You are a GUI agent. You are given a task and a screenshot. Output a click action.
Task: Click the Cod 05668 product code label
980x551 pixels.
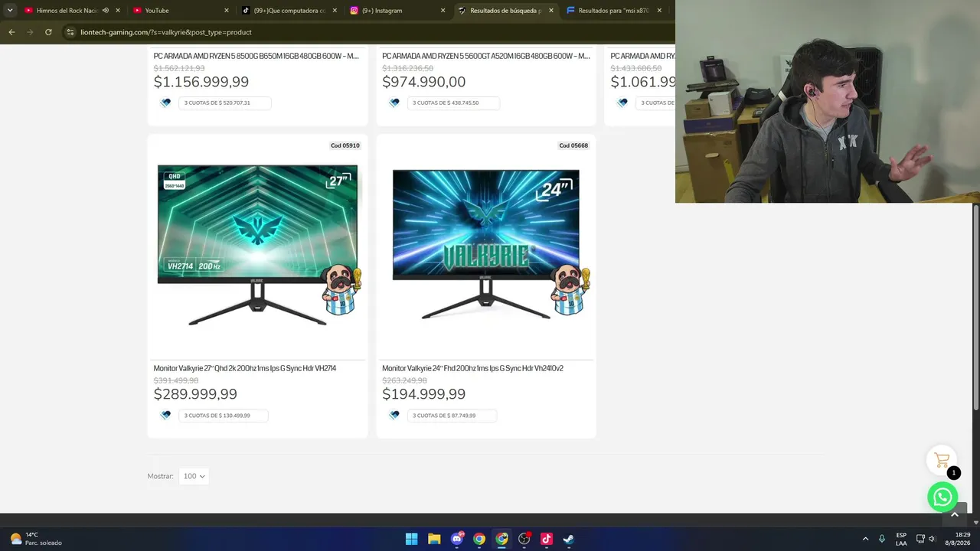[573, 145]
